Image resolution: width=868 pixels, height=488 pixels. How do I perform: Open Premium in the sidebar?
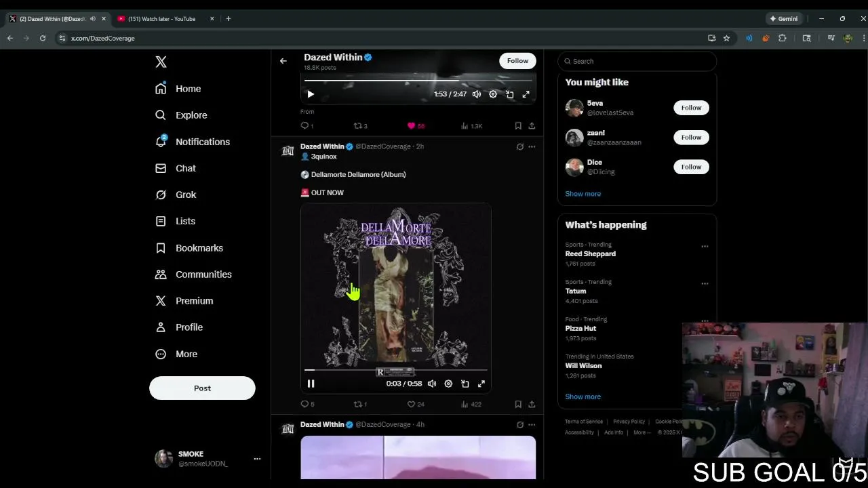pos(184,301)
